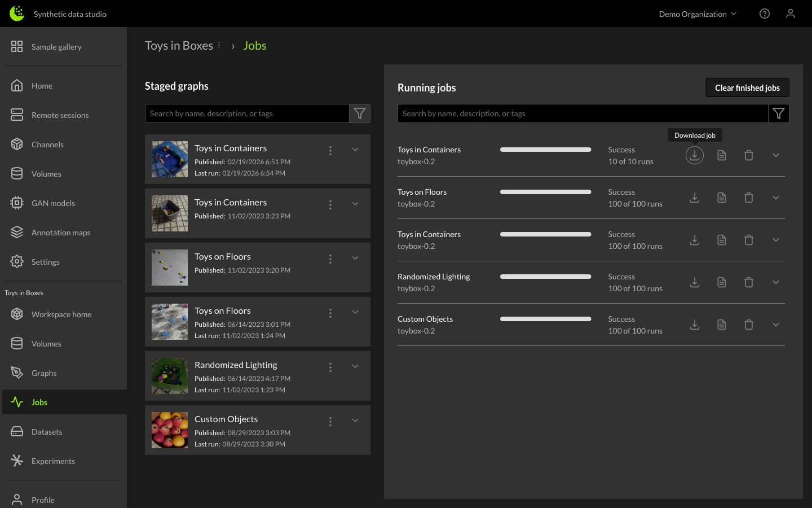Expand the Toys on Floors job details
The image size is (812, 508).
pyautogui.click(x=775, y=198)
